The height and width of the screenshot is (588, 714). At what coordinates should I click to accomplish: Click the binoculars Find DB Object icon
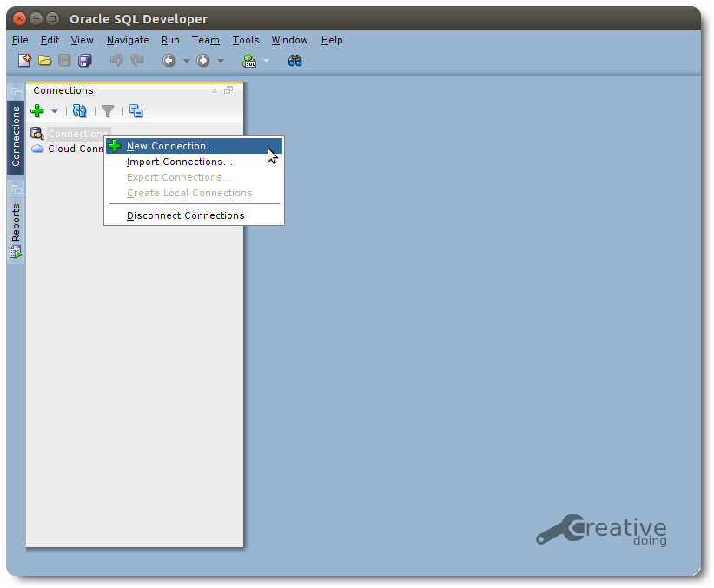tap(294, 60)
